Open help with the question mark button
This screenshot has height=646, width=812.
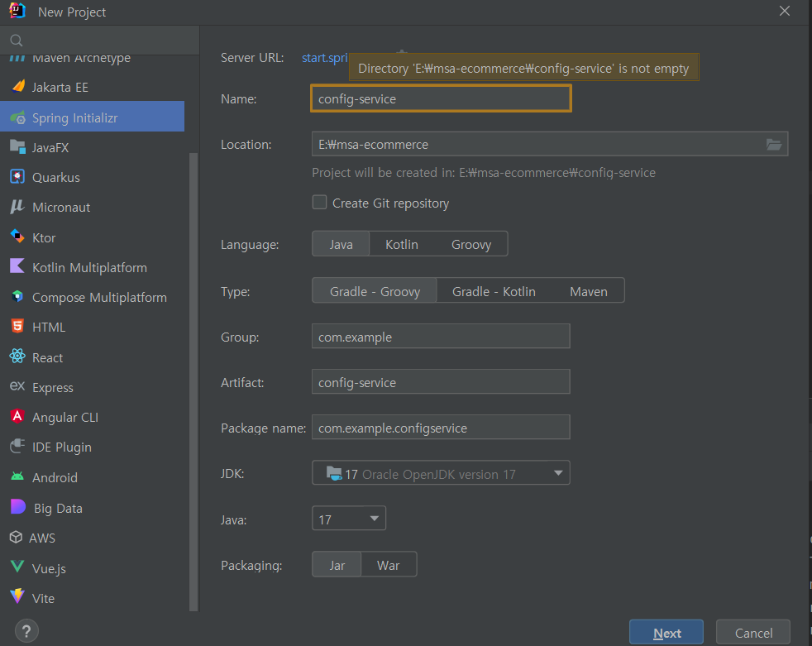point(27,631)
